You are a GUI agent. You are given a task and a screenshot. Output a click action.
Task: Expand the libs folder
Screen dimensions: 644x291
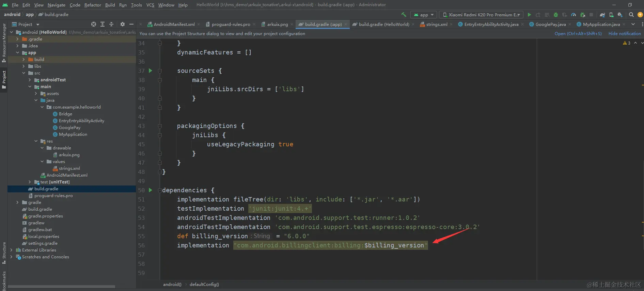pos(23,66)
